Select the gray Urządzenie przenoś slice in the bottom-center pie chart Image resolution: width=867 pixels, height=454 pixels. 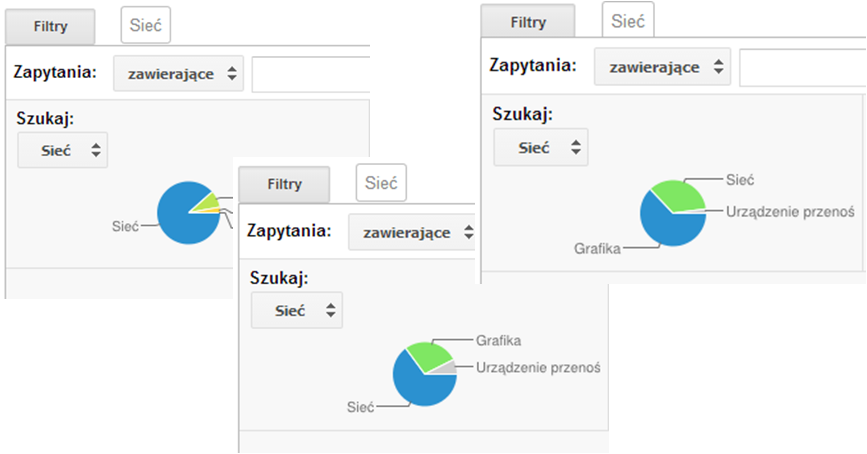click(449, 368)
